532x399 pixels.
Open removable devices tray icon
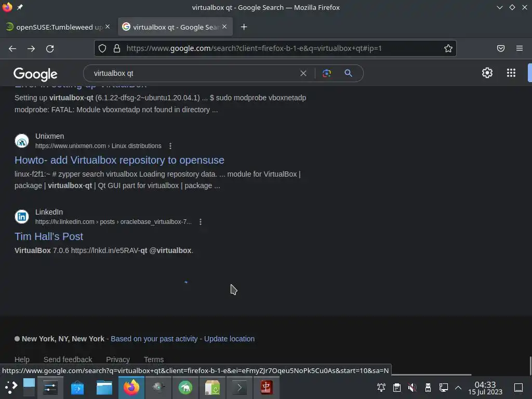[428, 388]
